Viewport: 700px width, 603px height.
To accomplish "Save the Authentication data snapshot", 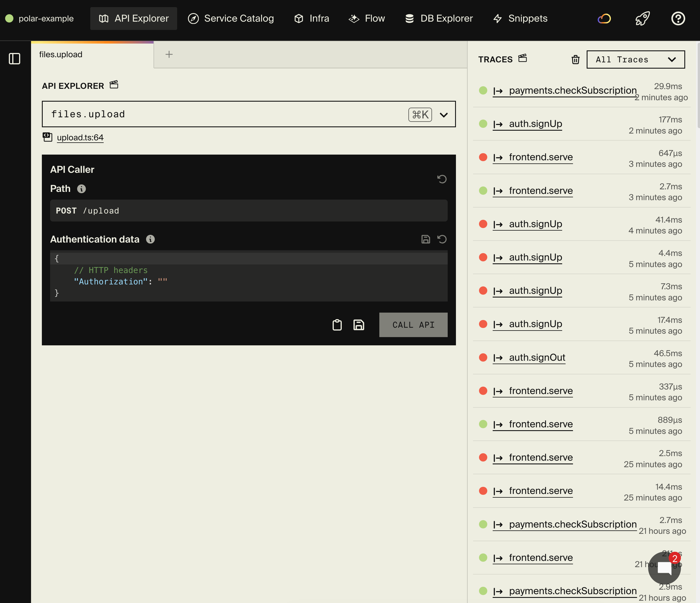I will [425, 239].
